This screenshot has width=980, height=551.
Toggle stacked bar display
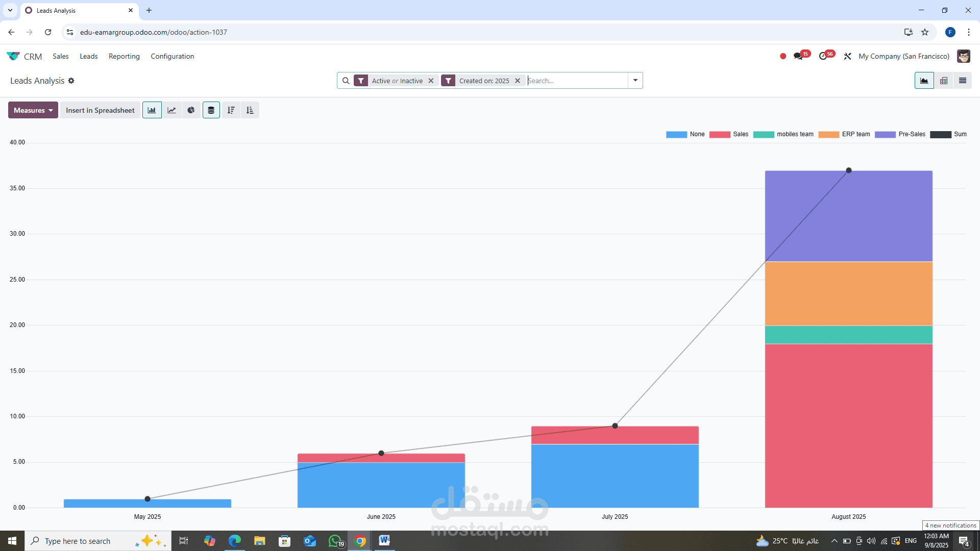(211, 110)
